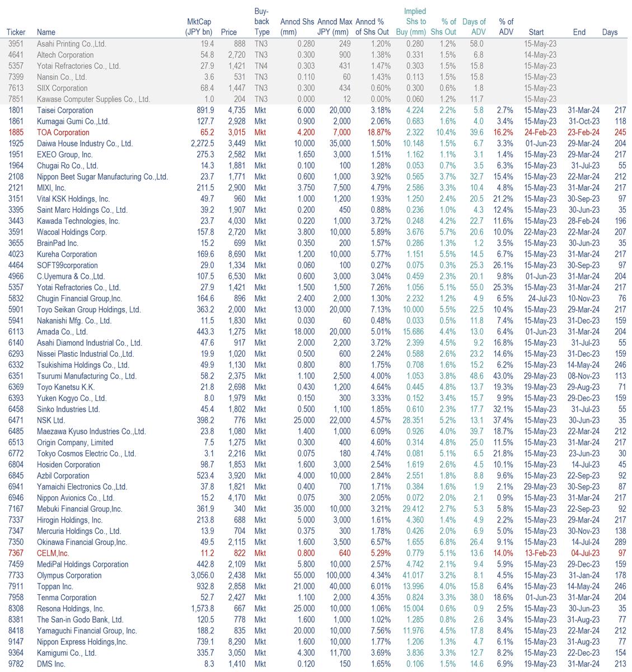Click the Ticker column header
Image resolution: width=632 pixels, height=672 pixels.
tap(16, 32)
